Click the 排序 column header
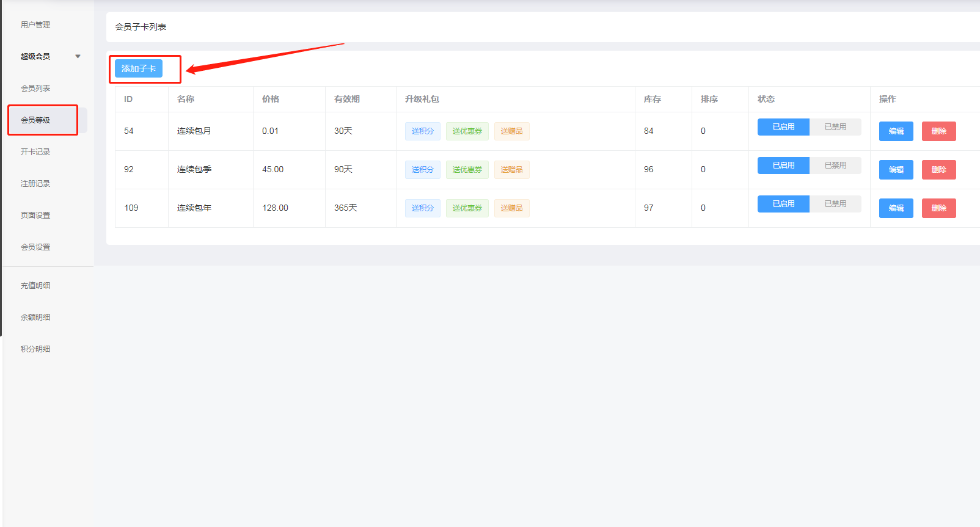 [709, 99]
